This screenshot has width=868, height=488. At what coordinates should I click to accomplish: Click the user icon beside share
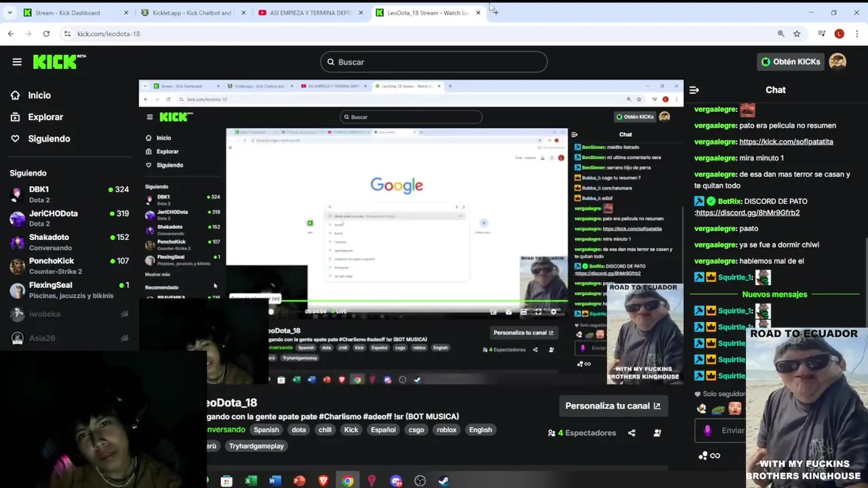pos(657,433)
